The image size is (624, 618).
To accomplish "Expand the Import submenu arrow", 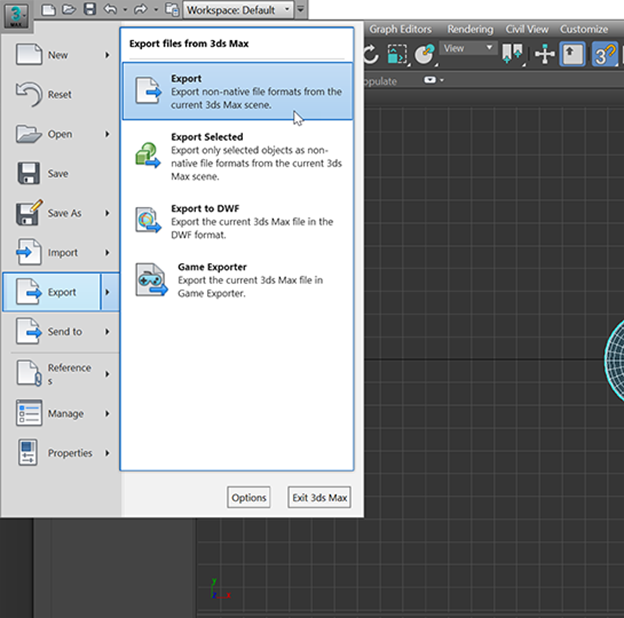I will (x=107, y=253).
